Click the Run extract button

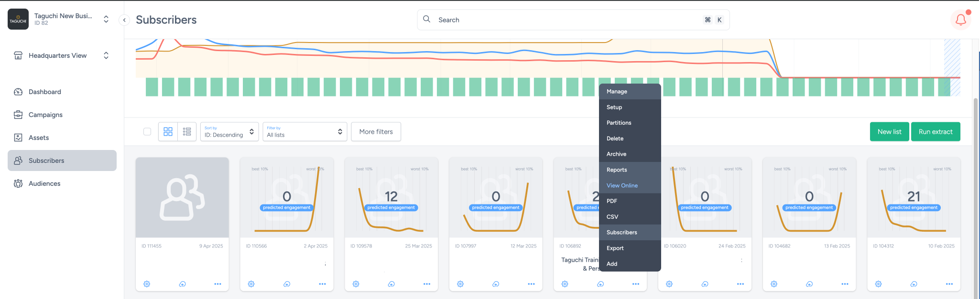click(936, 132)
